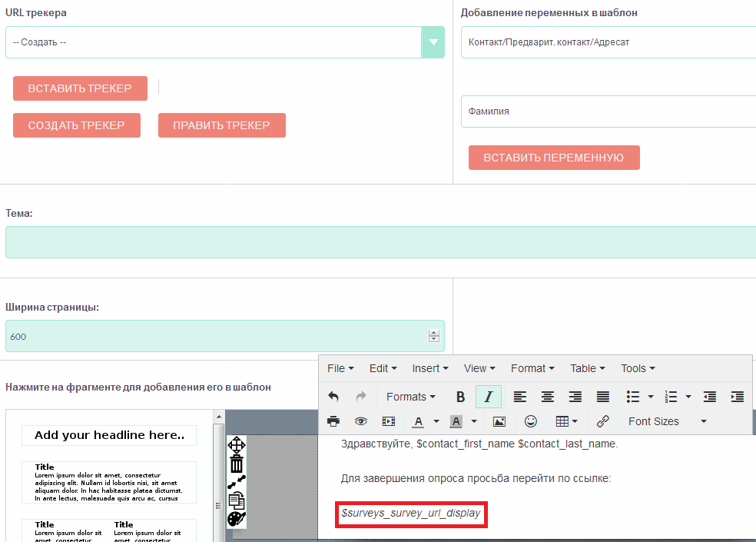Expand bulleted list style options

pos(651,397)
